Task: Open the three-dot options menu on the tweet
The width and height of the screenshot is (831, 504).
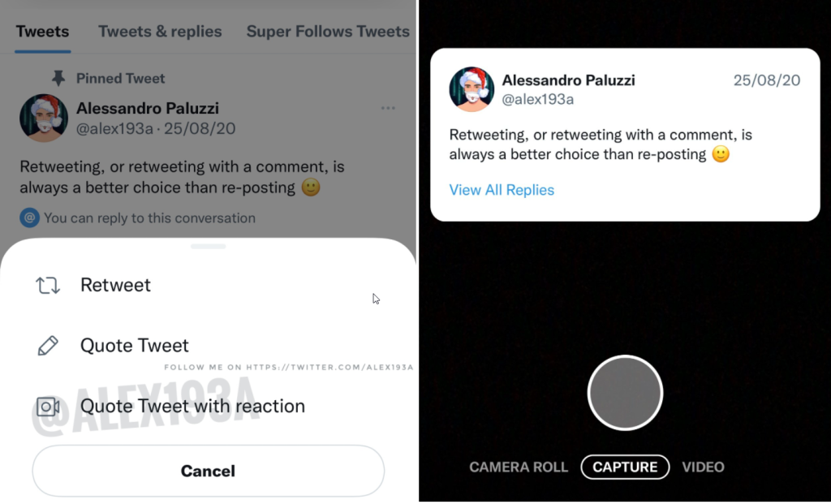Action: point(388,108)
